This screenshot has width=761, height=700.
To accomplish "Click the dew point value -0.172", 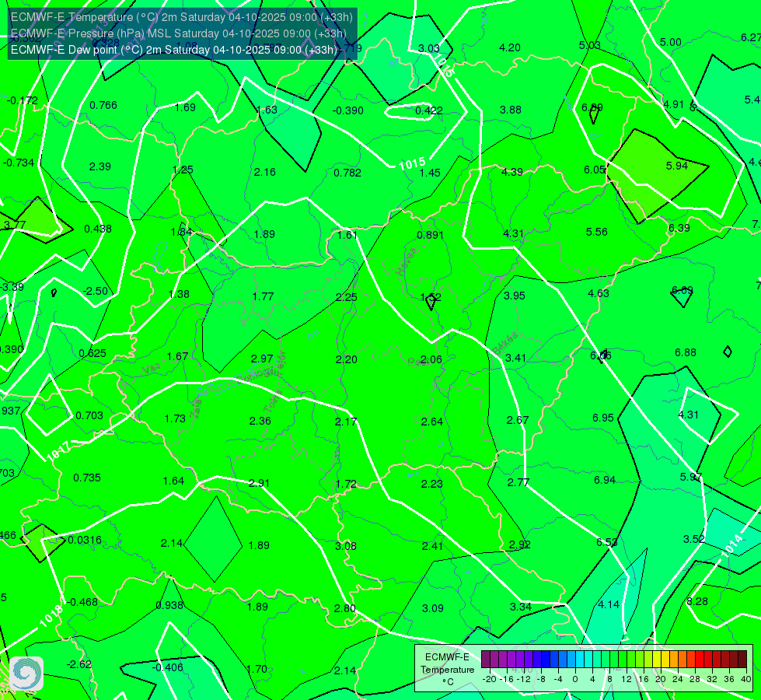I will tap(23, 100).
